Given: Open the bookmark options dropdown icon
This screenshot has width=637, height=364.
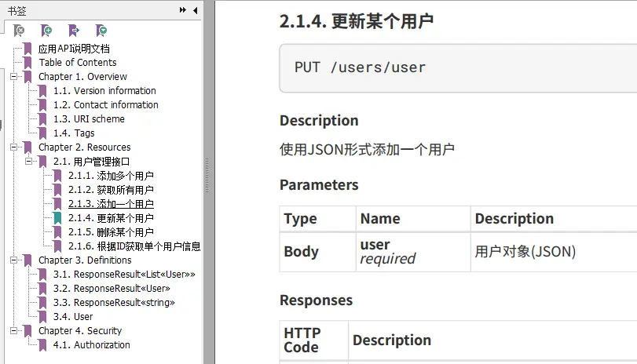Looking at the screenshot, I should coord(101,31).
